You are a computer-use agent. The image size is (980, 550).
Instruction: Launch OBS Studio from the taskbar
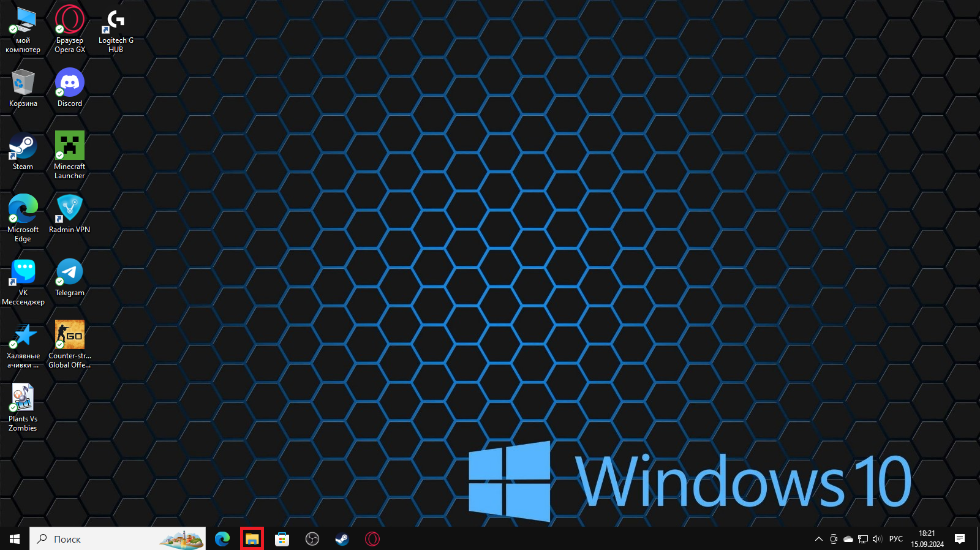click(312, 539)
